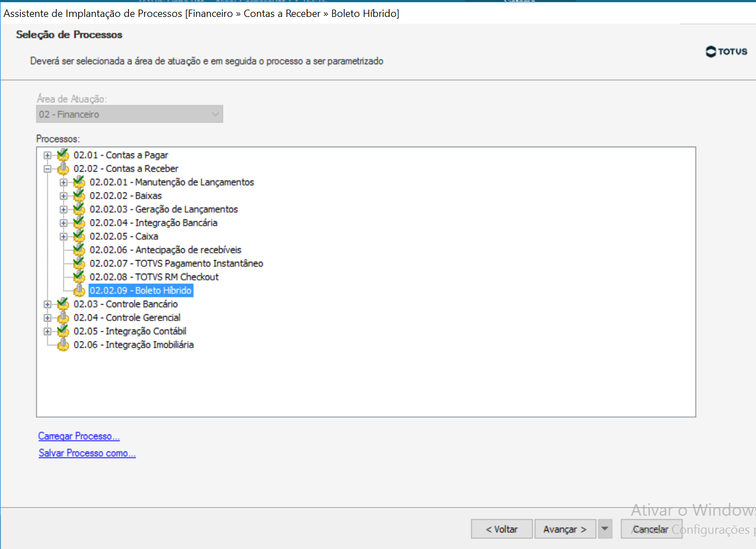Expand the 02.01 - Contas a Pagar node
The image size is (756, 549).
[x=47, y=155]
